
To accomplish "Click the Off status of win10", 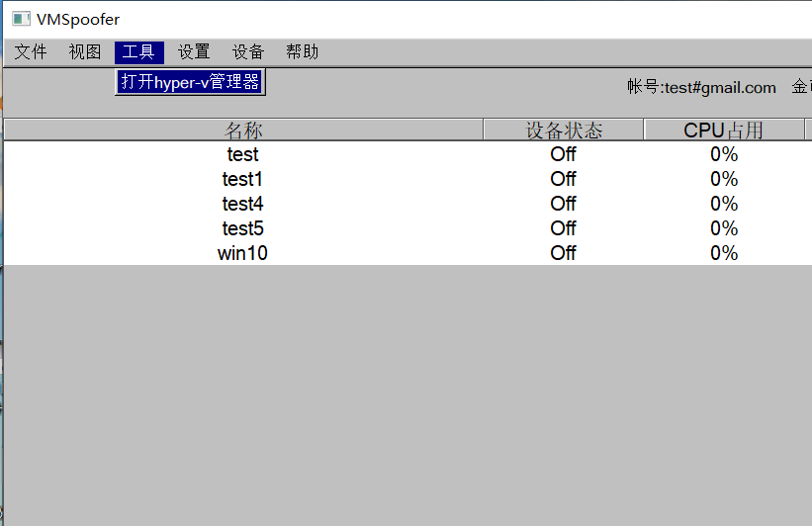I will tap(564, 253).
